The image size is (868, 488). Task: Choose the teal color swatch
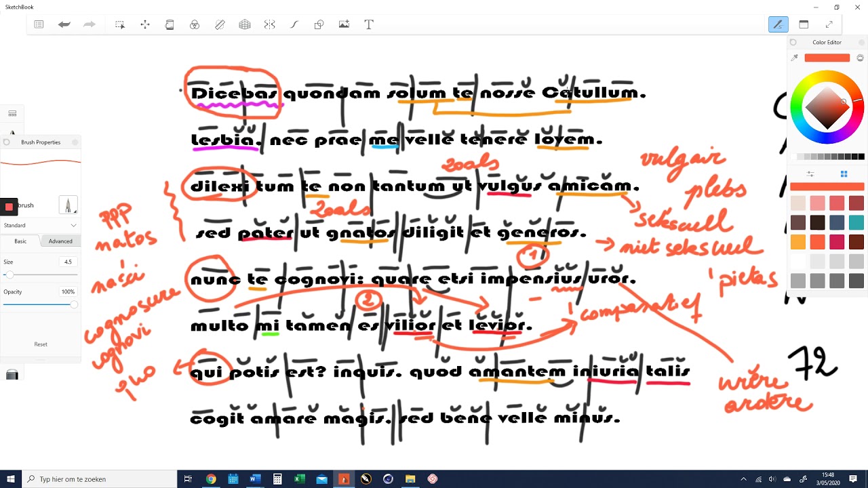(x=856, y=222)
